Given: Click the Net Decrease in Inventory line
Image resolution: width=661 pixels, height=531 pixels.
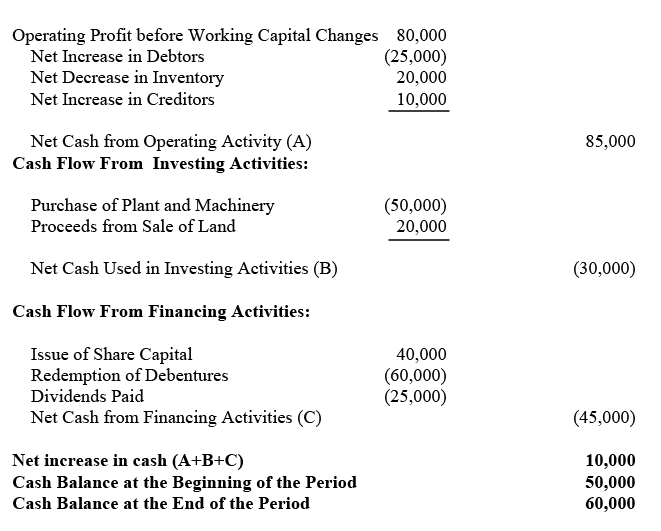Looking at the screenshot, I should 127,77.
